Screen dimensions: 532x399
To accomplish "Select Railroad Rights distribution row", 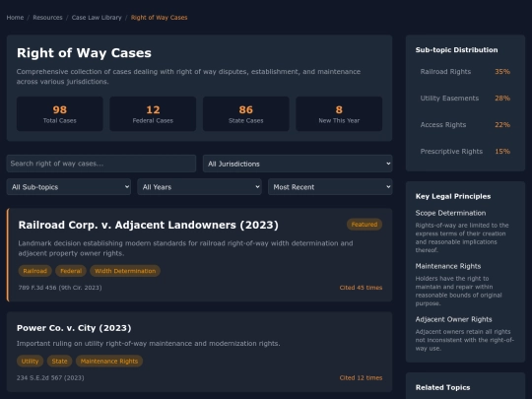I will tap(465, 72).
